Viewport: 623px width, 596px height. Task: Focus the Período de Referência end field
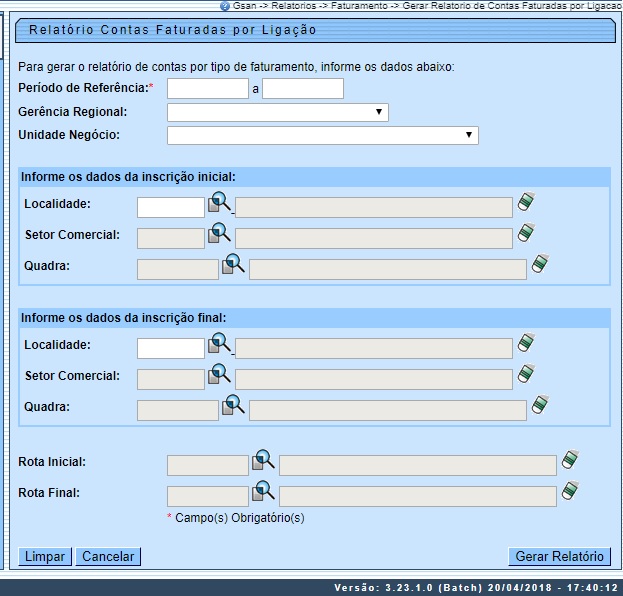pos(303,88)
